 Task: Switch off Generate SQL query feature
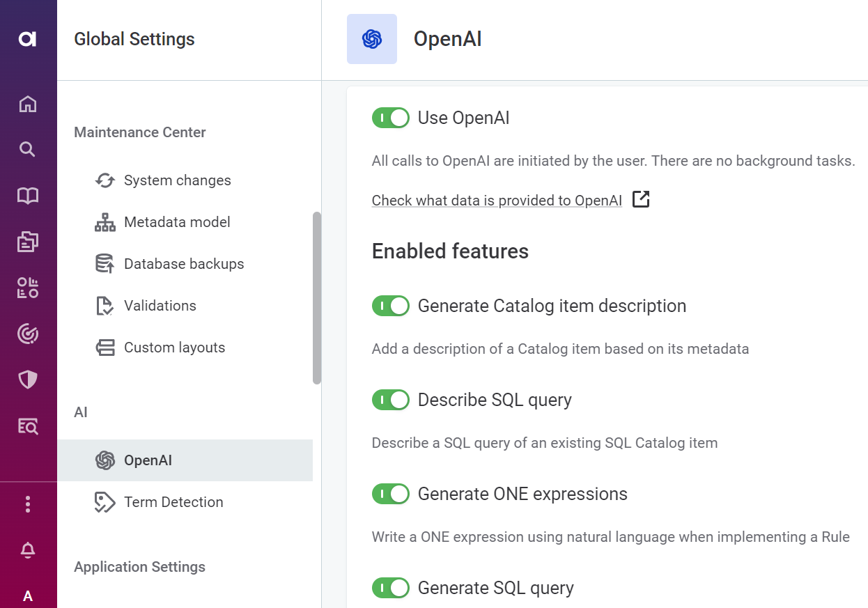[390, 588]
